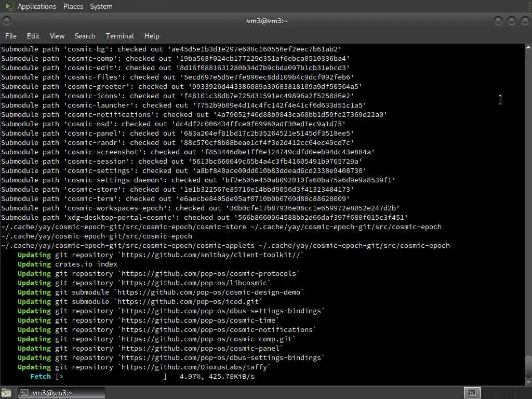Image resolution: width=532 pixels, height=399 pixels.
Task: Click the pop-os/iced.git submodule URL
Action: point(188,302)
